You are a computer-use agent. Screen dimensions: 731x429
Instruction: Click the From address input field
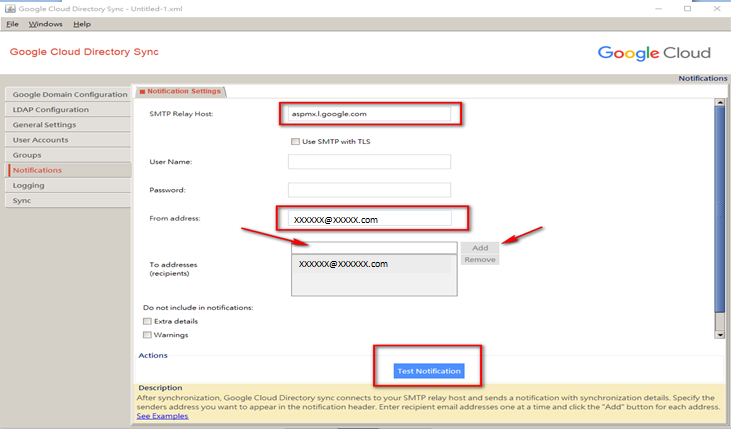[369, 219]
